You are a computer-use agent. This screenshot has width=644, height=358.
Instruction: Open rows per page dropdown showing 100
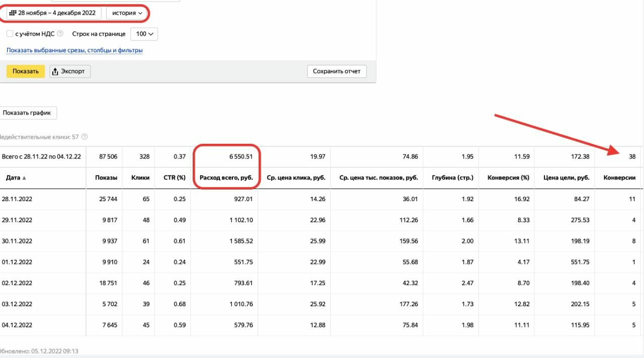click(x=144, y=34)
